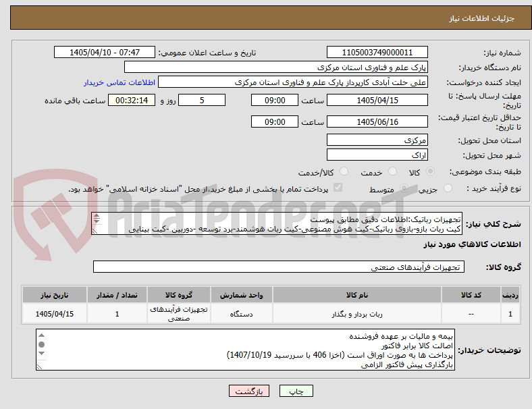Viewport: 532px width, 409px height.
Task: Click the کد کالا column header
Action: [471, 295]
